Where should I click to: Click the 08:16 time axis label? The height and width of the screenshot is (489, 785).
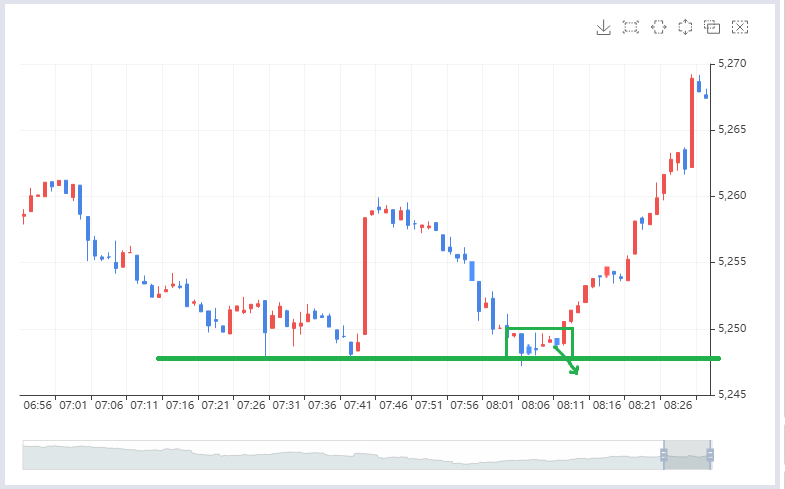[607, 405]
